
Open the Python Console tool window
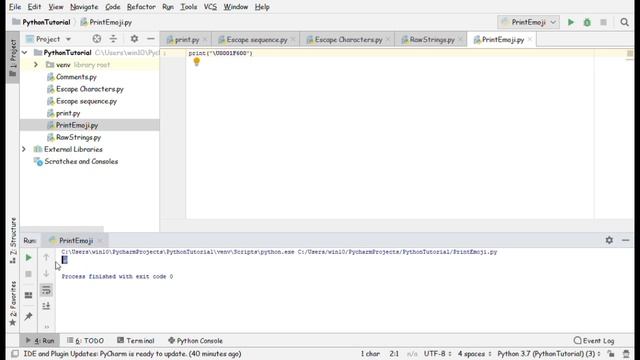(196, 340)
